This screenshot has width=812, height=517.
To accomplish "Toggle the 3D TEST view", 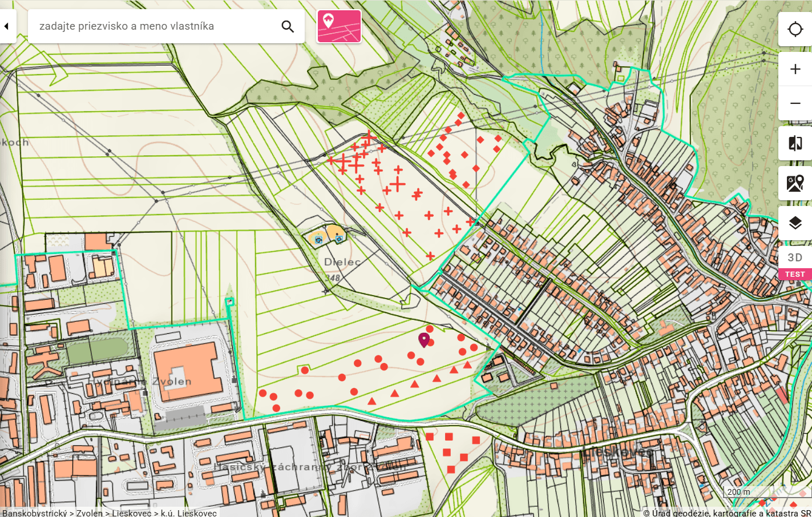I will (x=795, y=264).
